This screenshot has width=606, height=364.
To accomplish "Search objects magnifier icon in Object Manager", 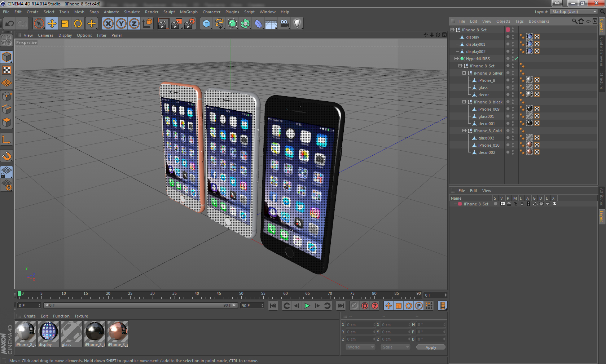I will tap(574, 21).
